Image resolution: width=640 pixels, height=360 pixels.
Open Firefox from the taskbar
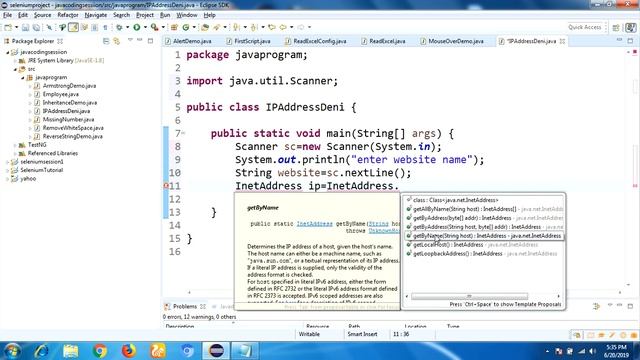point(129,351)
